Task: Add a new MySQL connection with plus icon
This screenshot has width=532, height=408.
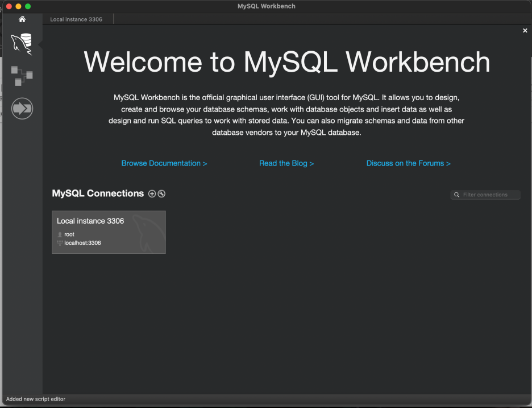Action: click(x=152, y=193)
